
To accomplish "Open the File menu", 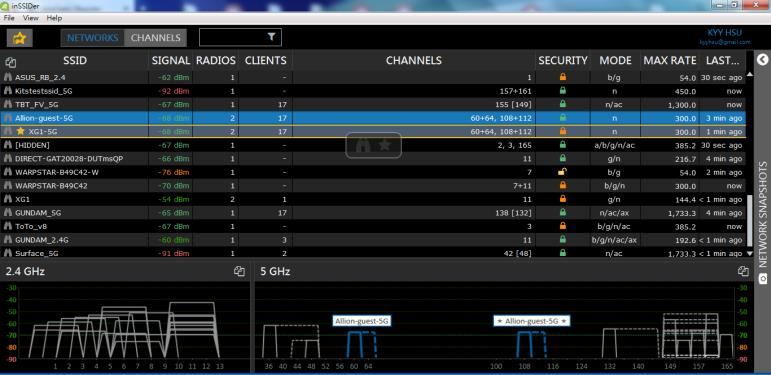I will tap(9, 18).
